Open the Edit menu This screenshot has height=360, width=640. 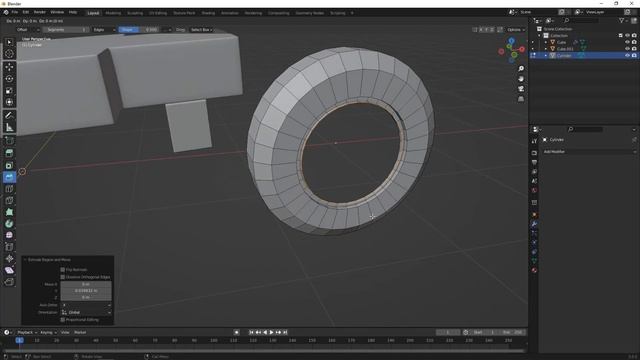tap(26, 12)
